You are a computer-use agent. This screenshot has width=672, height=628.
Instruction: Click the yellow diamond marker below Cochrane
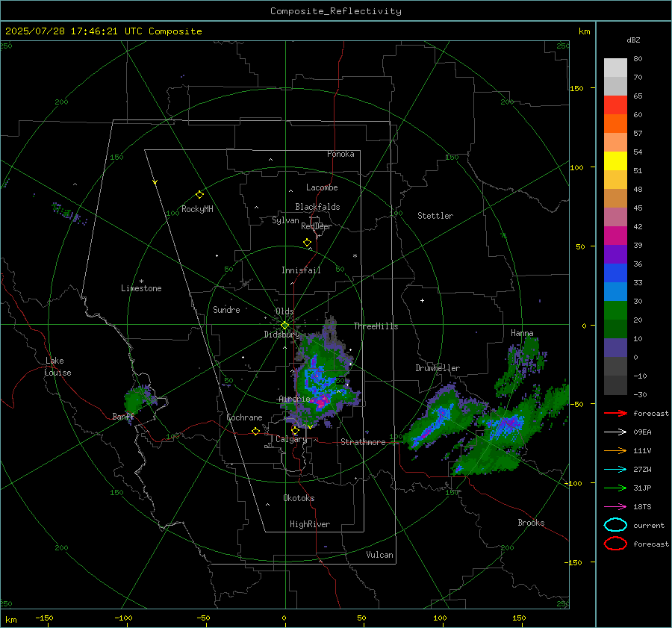tap(255, 431)
